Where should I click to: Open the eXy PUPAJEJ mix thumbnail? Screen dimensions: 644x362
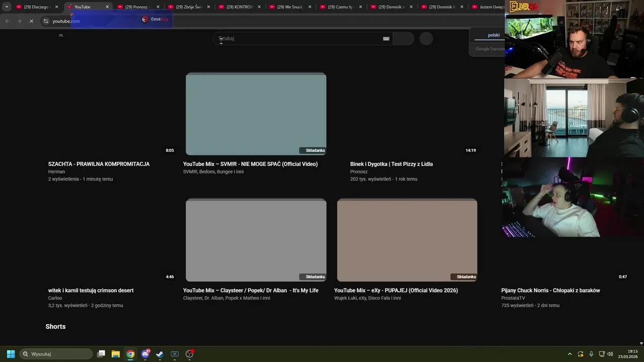(407, 240)
